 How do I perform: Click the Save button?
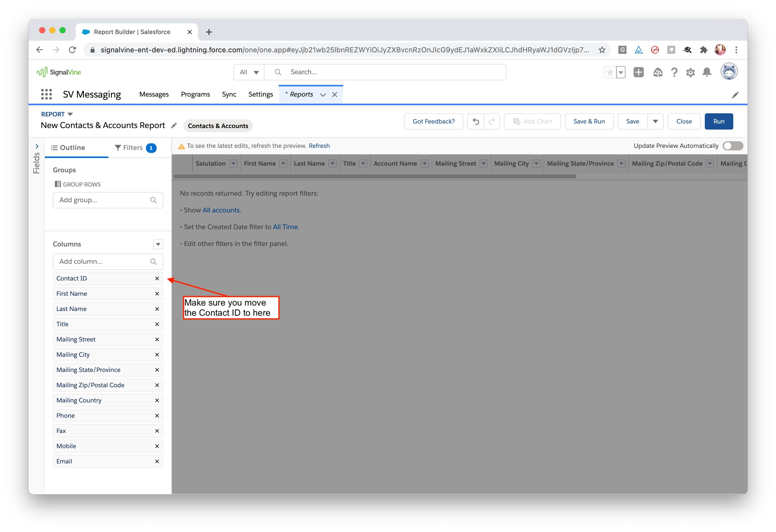point(632,121)
